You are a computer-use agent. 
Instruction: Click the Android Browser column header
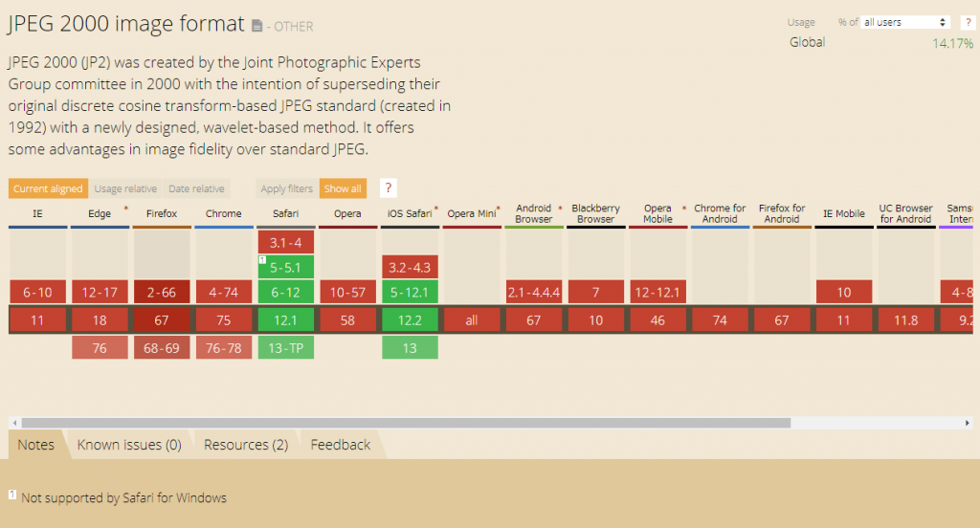tap(534, 213)
